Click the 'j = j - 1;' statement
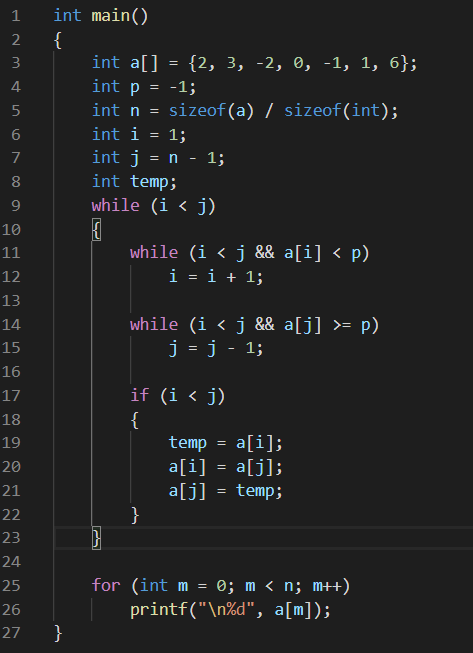Viewport: 473px width, 653px height. (x=216, y=348)
